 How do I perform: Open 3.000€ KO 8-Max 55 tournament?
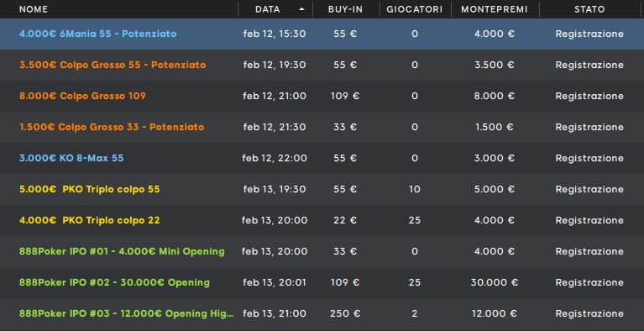71,158
